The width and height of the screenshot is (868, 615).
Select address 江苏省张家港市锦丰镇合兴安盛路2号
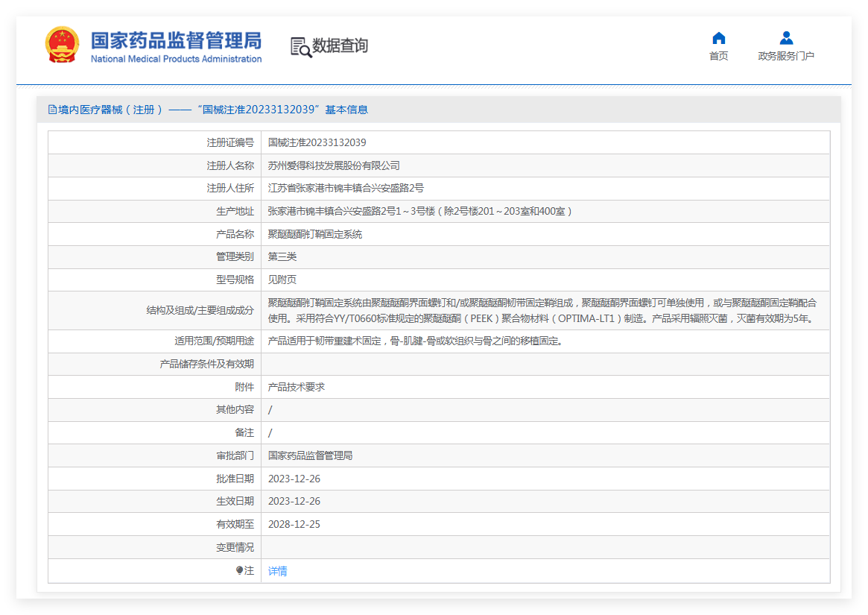[346, 189]
